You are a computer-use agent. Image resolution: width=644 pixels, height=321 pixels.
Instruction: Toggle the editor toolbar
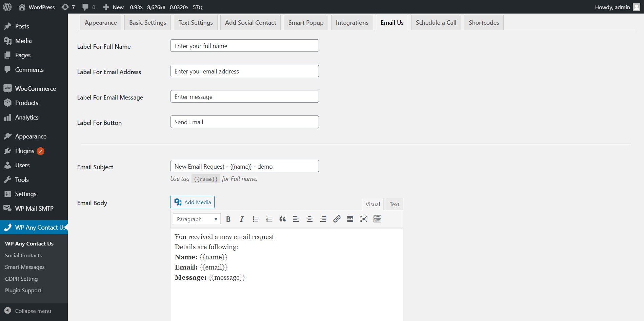pos(377,219)
